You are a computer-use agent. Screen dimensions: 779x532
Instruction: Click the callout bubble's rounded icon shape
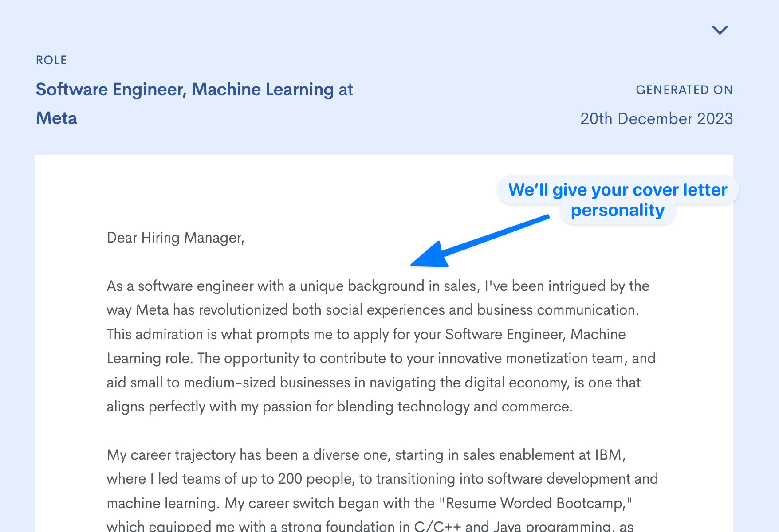pyautogui.click(x=617, y=199)
